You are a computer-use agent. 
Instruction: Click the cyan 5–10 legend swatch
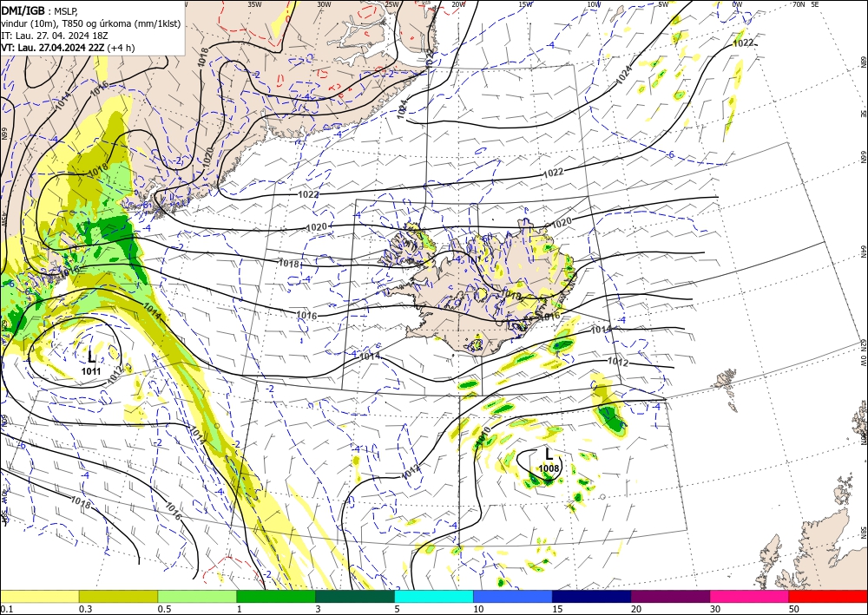pyautogui.click(x=434, y=596)
